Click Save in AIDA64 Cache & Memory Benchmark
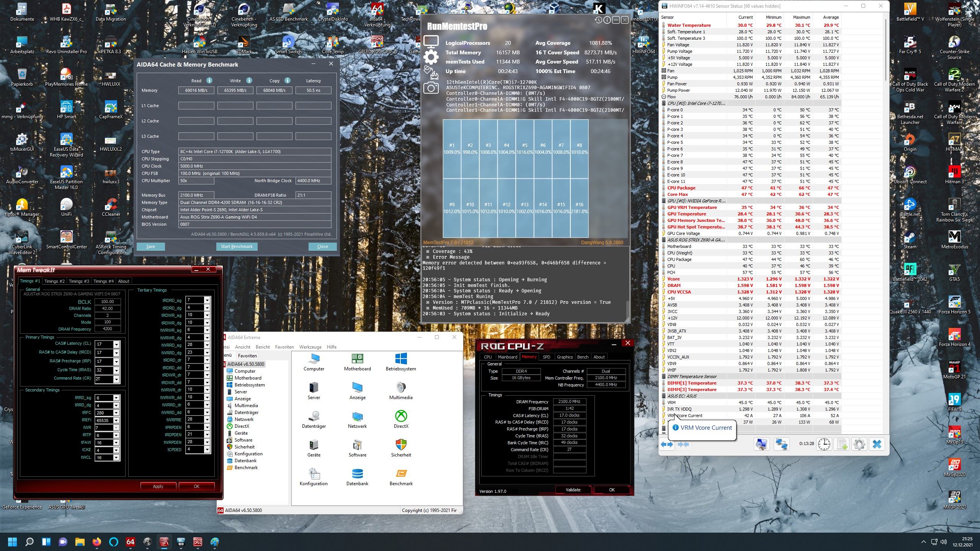 point(150,247)
